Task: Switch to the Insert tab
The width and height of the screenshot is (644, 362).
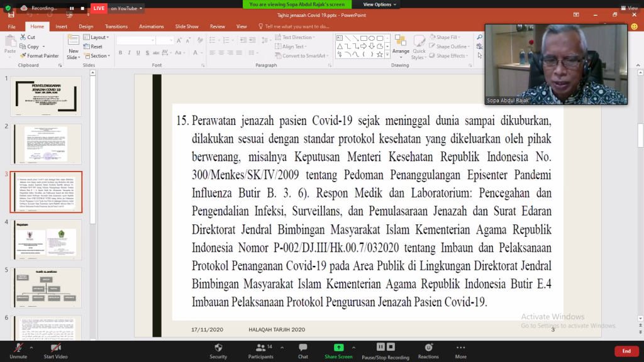Action: pos(61,26)
